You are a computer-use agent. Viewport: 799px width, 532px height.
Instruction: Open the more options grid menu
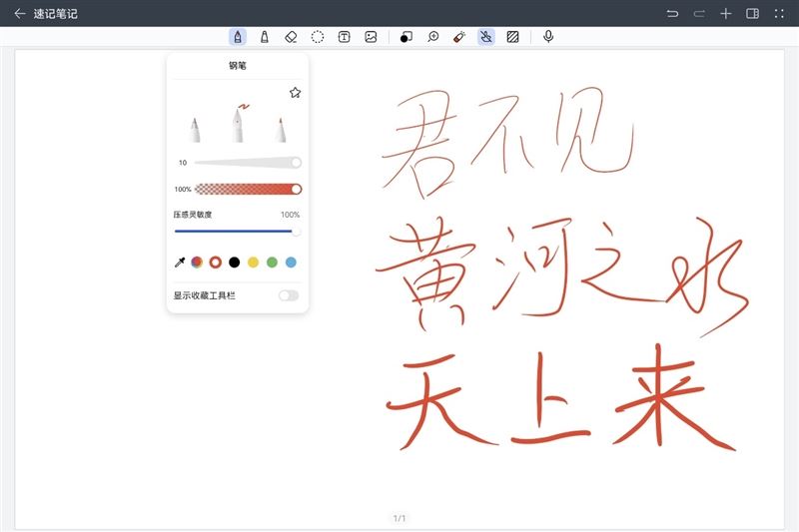click(x=779, y=14)
